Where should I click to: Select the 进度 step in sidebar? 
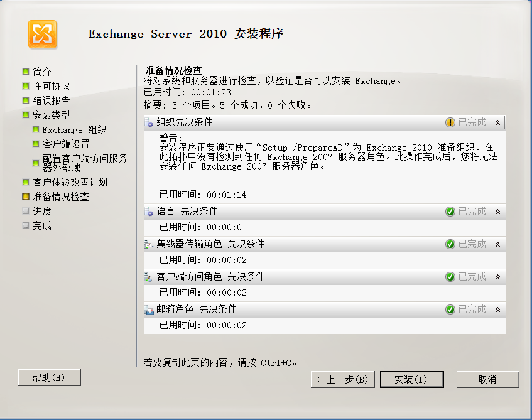tap(42, 212)
